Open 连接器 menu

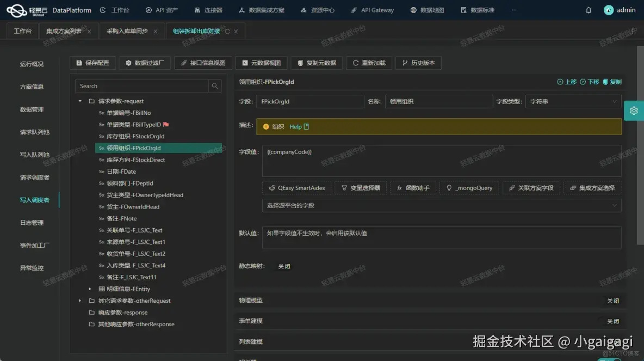point(208,10)
